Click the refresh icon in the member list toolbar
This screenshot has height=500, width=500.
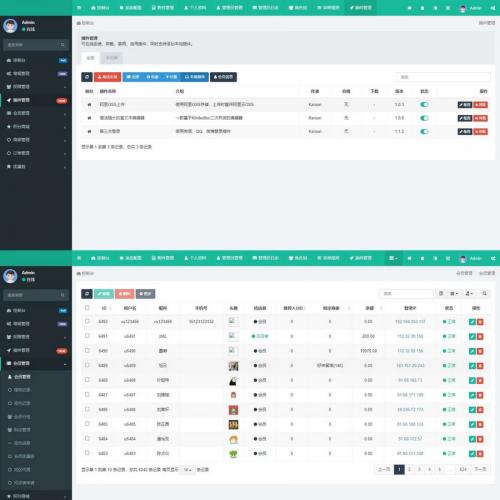click(87, 294)
